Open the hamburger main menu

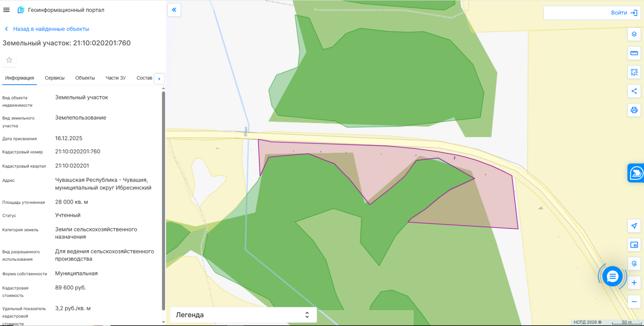(x=6, y=10)
